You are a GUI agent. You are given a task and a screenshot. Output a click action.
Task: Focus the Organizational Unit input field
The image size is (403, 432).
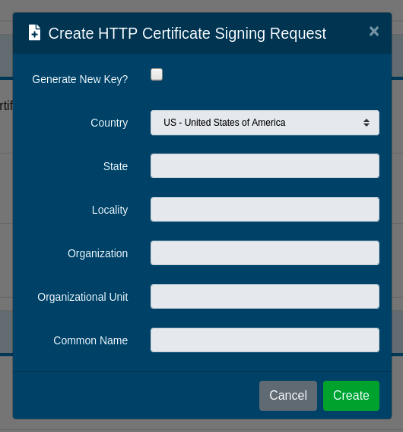pos(265,297)
